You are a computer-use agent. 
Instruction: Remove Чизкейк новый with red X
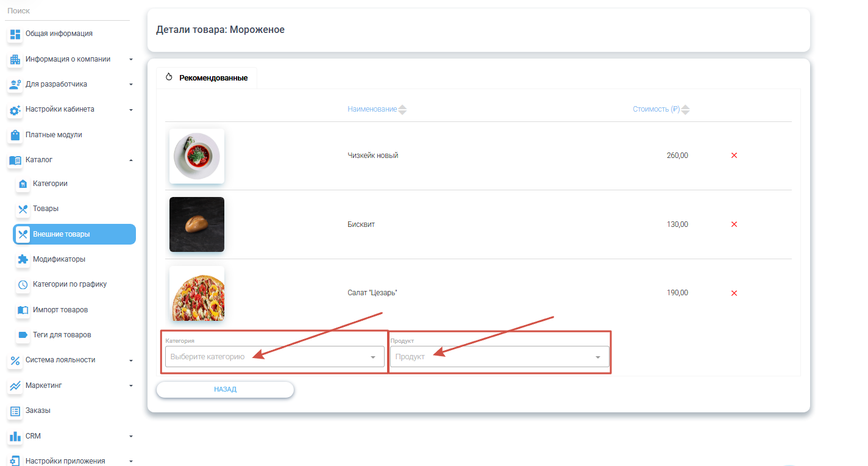[x=734, y=156]
